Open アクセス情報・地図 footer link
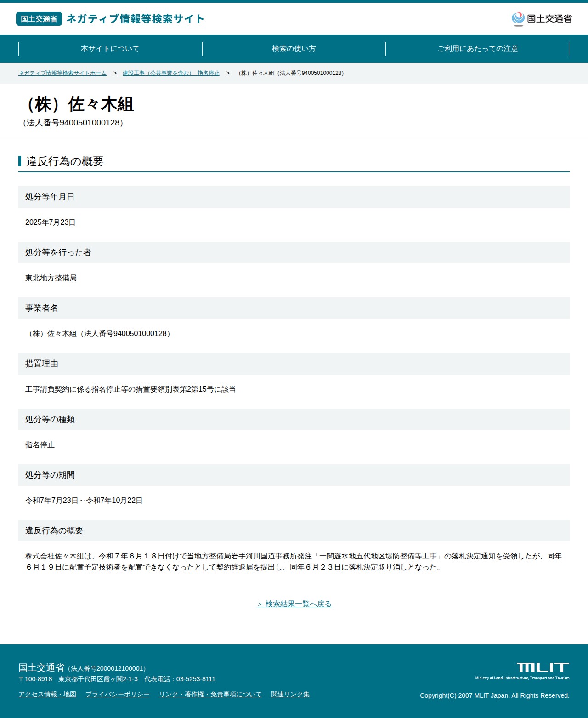The image size is (588, 718). (47, 694)
